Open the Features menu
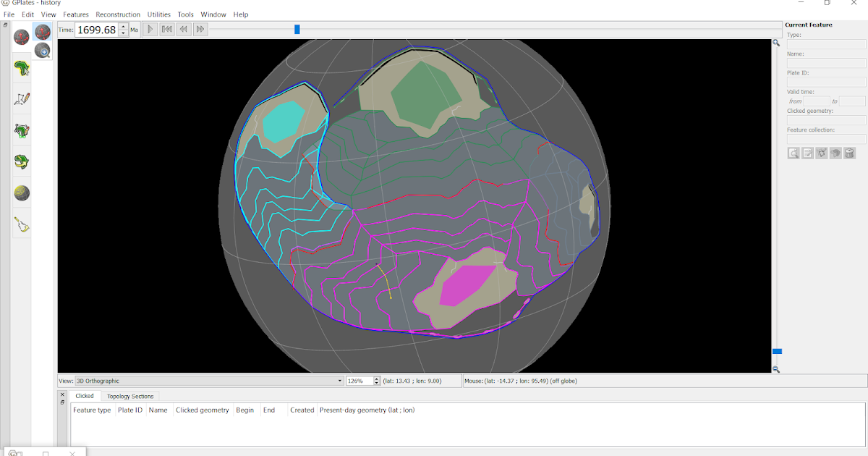 coord(76,14)
